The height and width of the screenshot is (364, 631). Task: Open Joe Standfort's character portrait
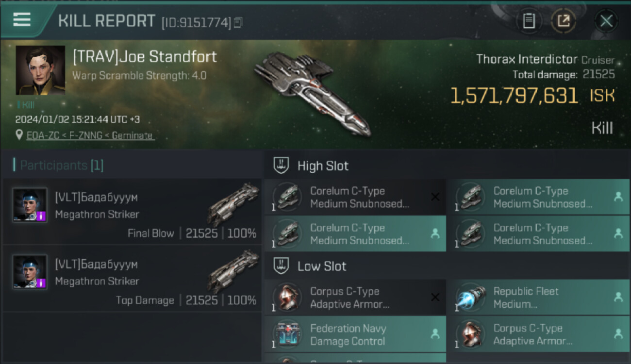40,70
